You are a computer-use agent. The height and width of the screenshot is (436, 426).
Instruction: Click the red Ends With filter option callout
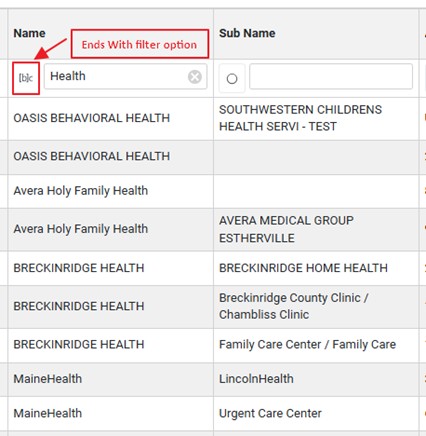coord(140,44)
